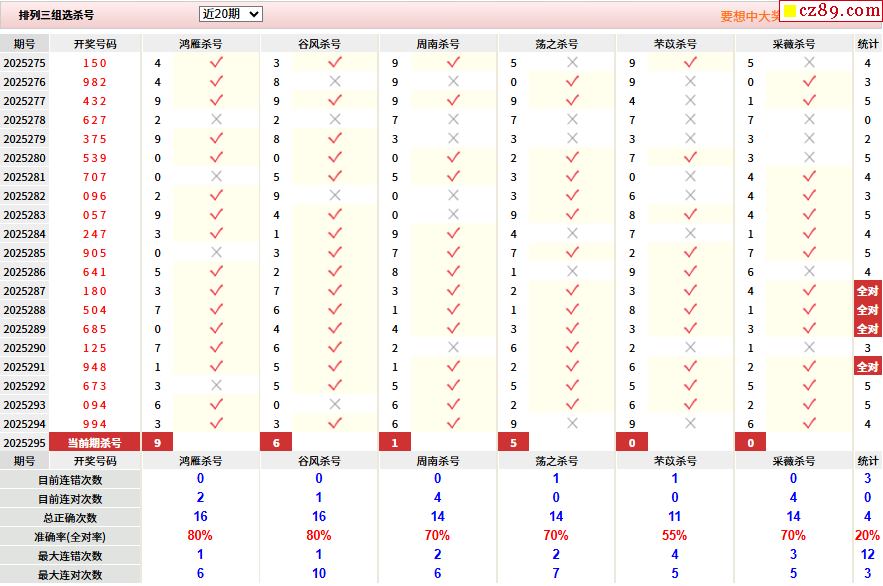Click 全对 badge in row 2025291
The height and width of the screenshot is (586, 883).
[x=868, y=366]
